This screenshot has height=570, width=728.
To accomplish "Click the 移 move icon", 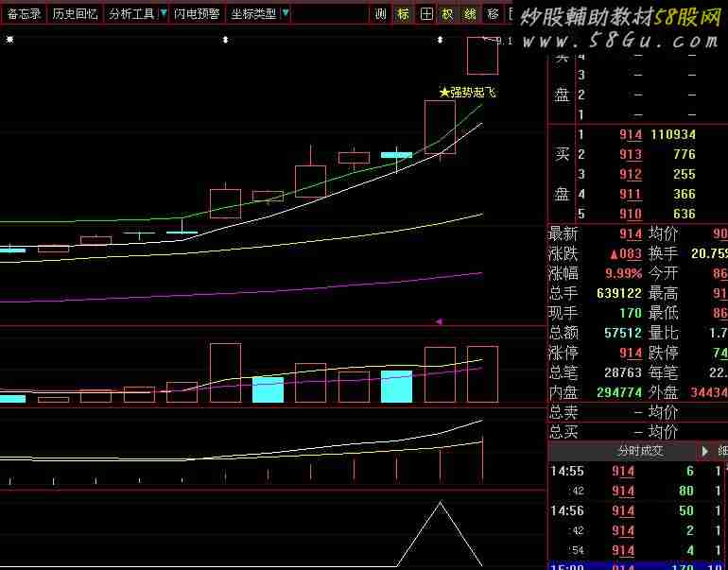I will pos(493,14).
